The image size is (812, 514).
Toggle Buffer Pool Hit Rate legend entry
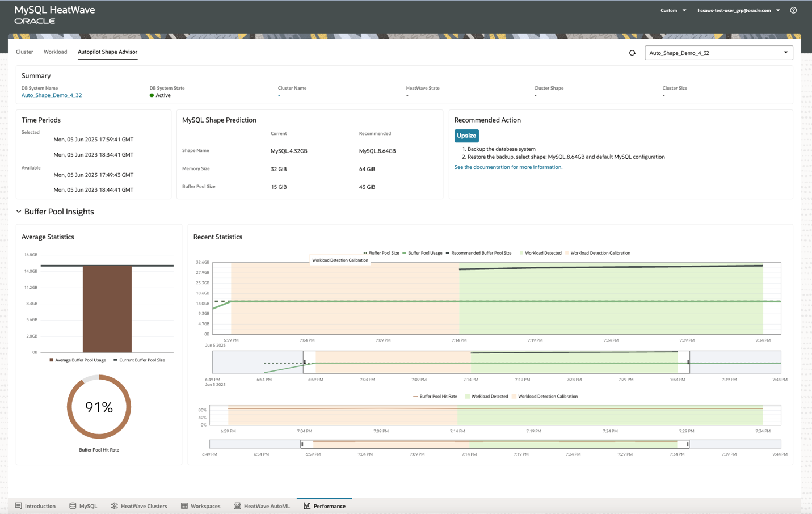coord(435,397)
